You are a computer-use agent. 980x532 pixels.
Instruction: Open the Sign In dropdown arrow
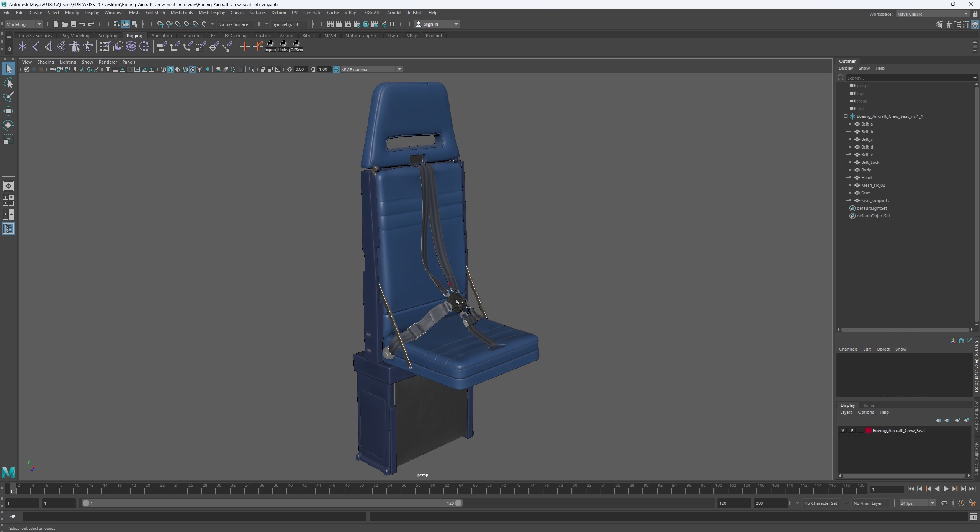click(456, 24)
